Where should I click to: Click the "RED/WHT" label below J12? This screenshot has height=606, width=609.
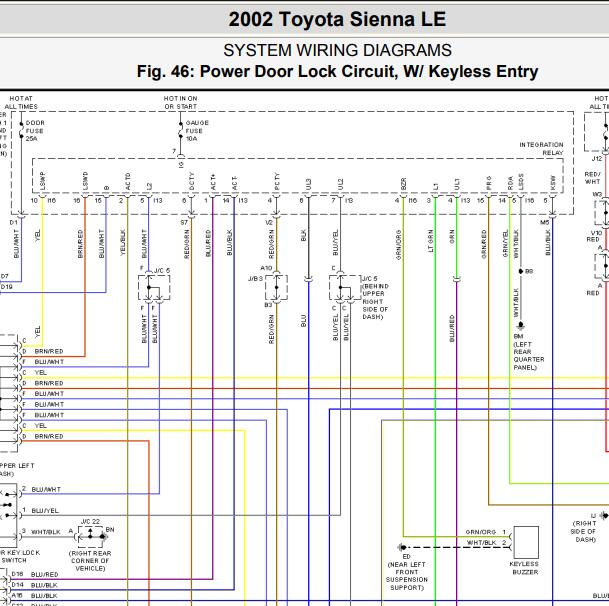[592, 178]
